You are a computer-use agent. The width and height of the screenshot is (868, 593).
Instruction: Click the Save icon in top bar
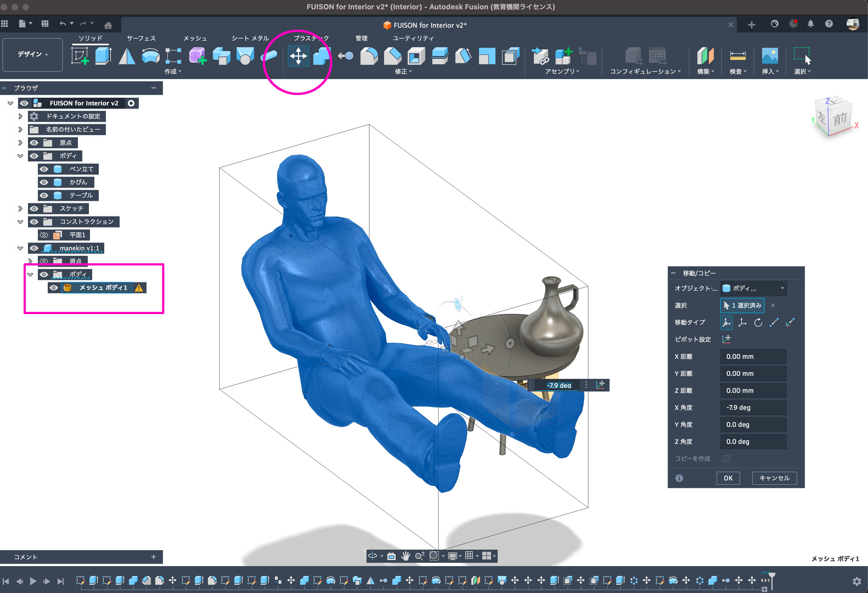[x=45, y=24]
